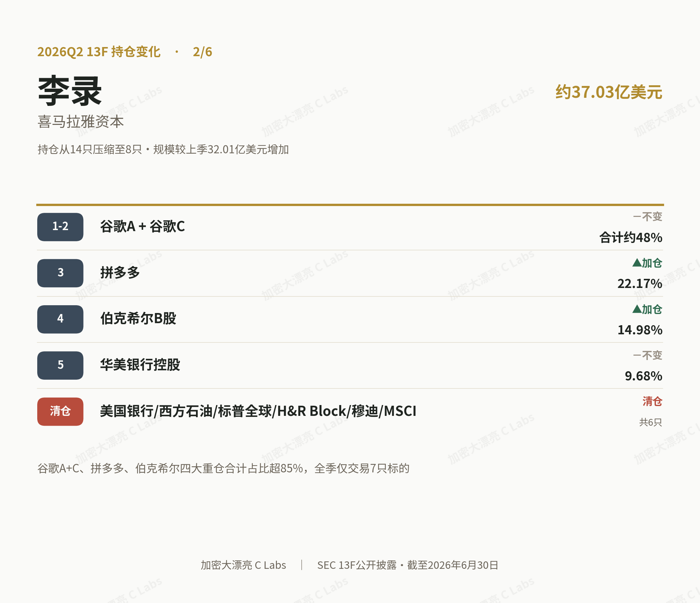
Task: Click the footer text "加密大漂亮 C Labs"
Action: (x=243, y=565)
